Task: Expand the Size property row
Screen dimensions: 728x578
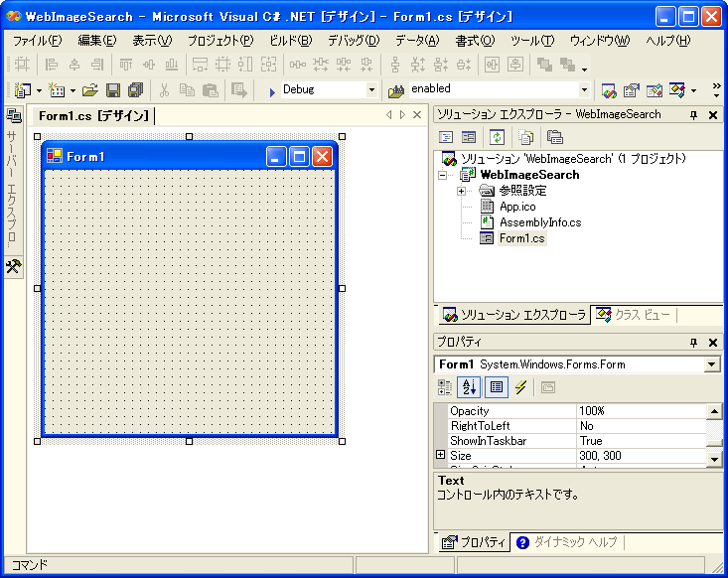Action: [440, 455]
